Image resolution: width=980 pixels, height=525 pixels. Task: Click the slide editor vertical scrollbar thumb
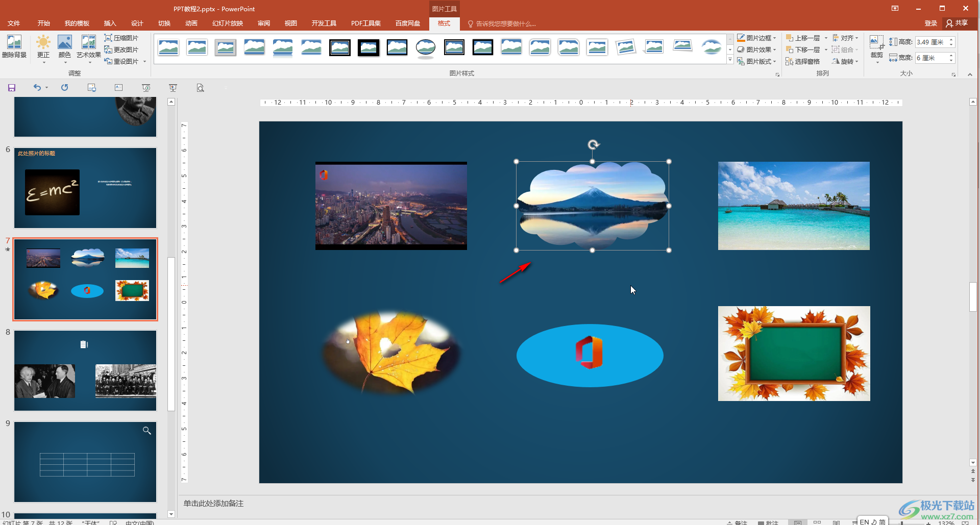973,296
